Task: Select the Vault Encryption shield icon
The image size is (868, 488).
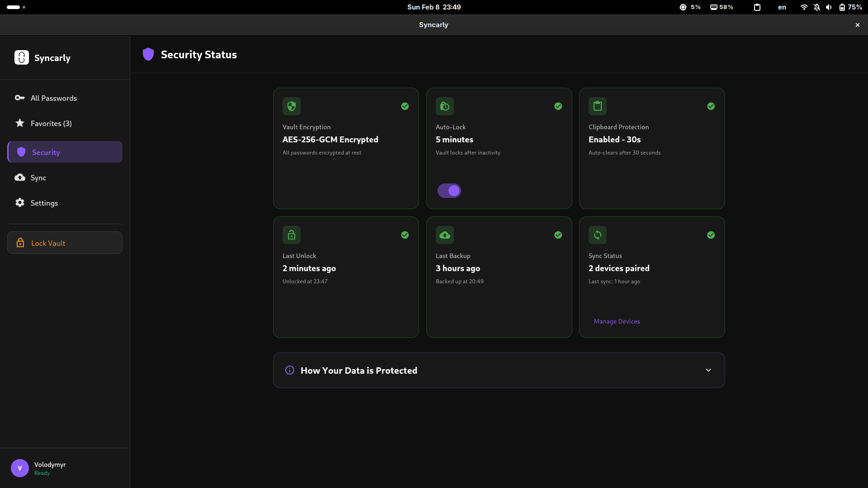Action: 291,106
